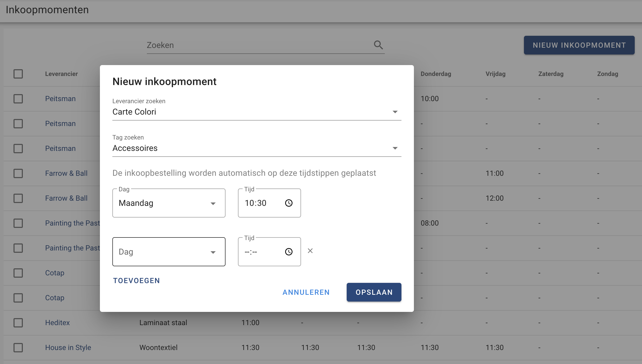Image resolution: width=642 pixels, height=364 pixels.
Task: Open the Heditex supplier link
Action: [x=57, y=323]
